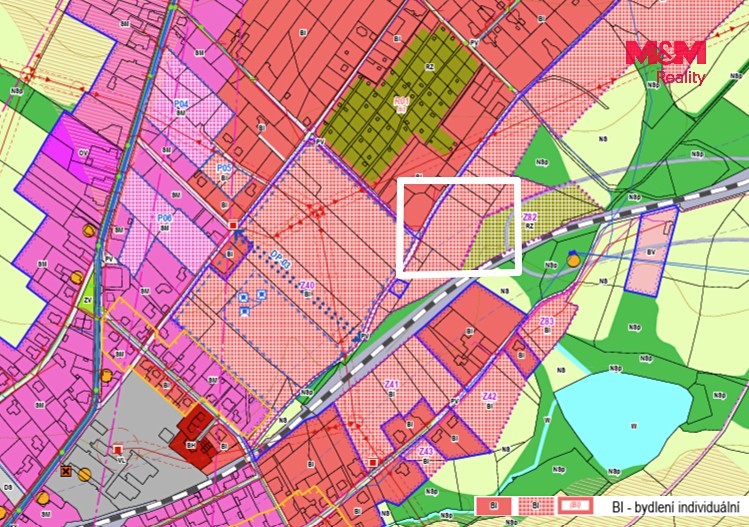749x527 pixels.
Task: Click the Z43 zone label
Action: click(x=426, y=452)
